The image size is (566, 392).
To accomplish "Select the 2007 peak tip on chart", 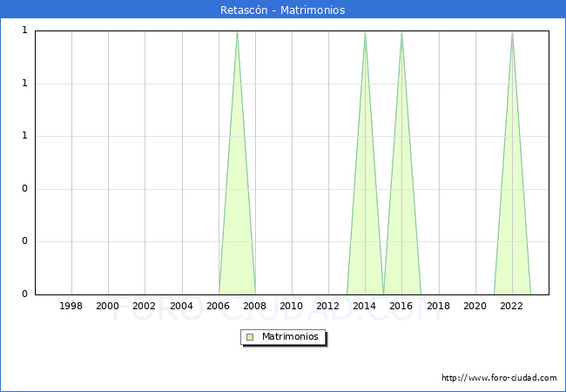I will coord(237,32).
